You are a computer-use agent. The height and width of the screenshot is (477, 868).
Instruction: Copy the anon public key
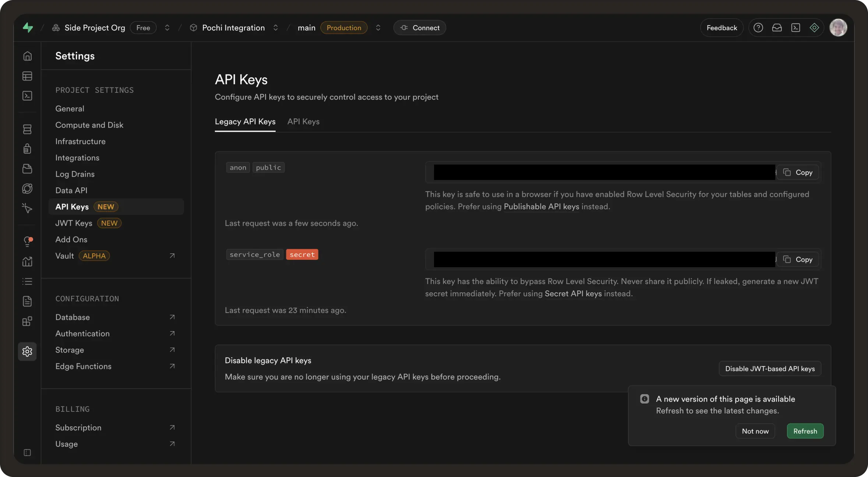pos(798,172)
